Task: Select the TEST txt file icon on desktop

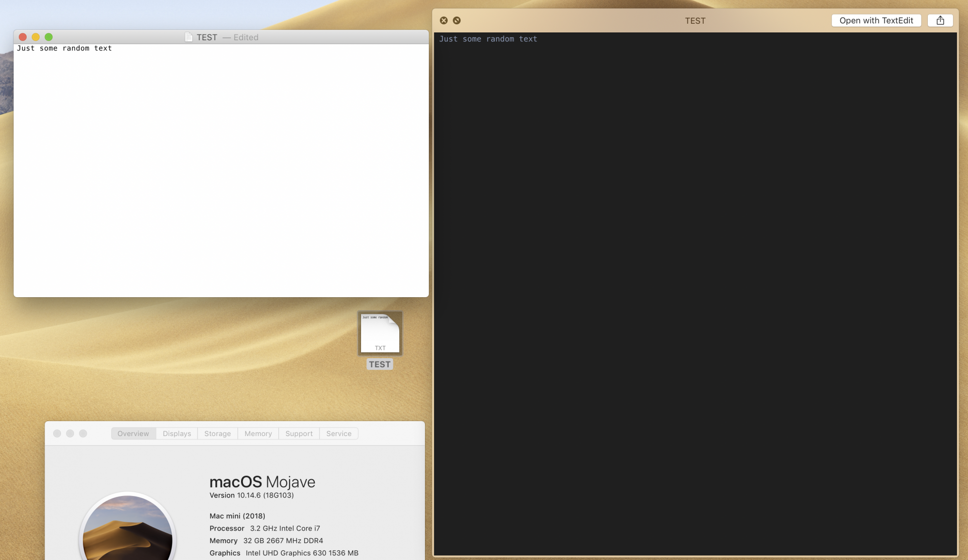Action: [380, 333]
